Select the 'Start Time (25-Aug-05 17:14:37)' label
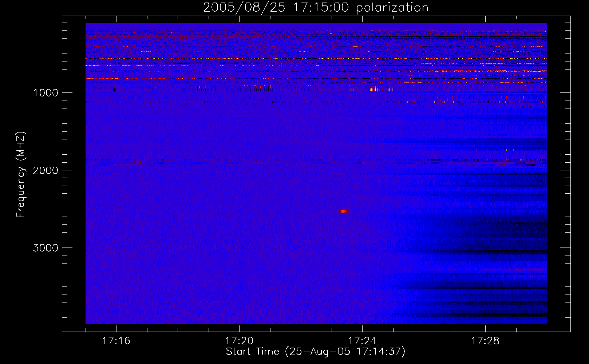This screenshot has height=364, width=589. 316,352
